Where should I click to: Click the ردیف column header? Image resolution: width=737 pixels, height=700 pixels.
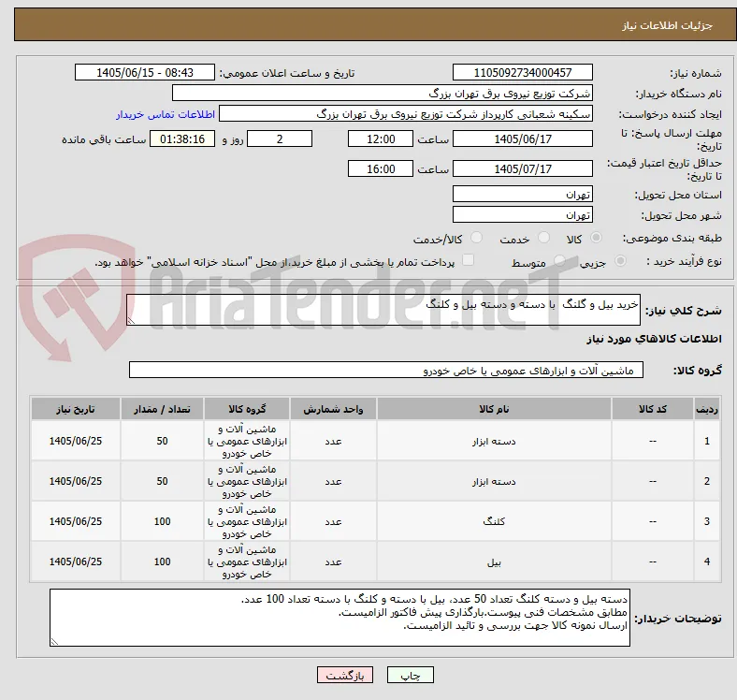coord(707,409)
